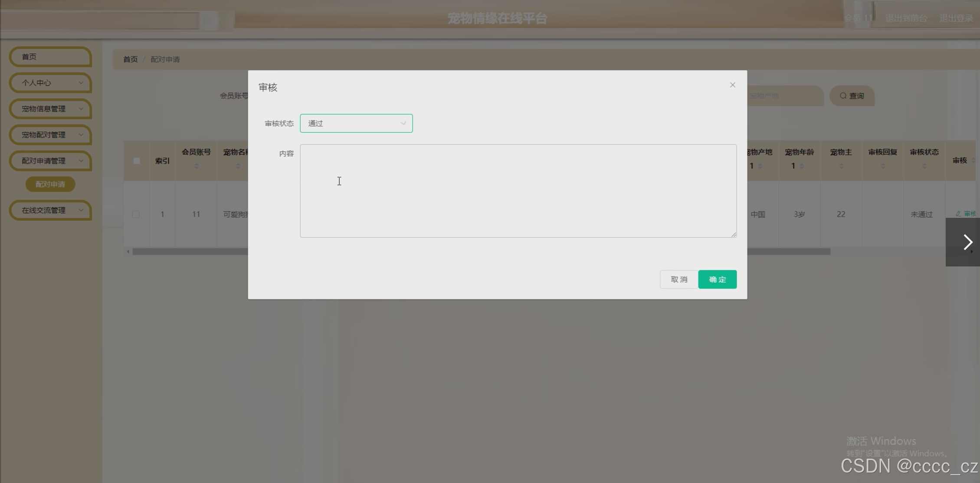Viewport: 980px width, 483px height.
Task: Expand the 宠物配对管理 menu chevron
Action: (81, 135)
